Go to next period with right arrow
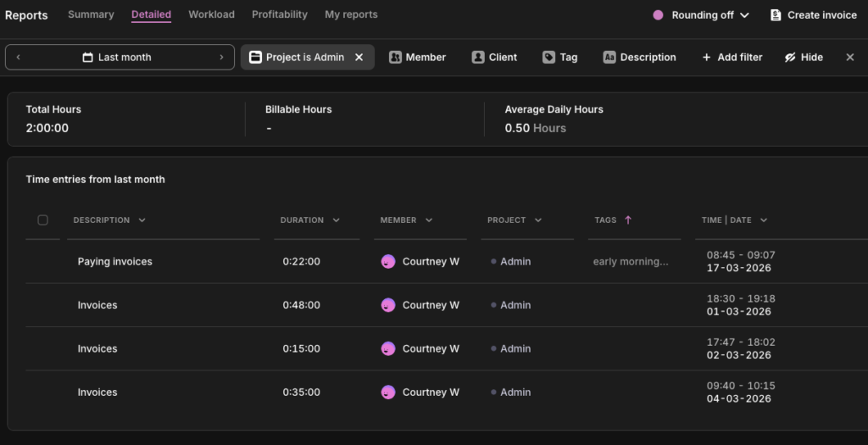Image resolution: width=868 pixels, height=445 pixels. pos(221,57)
